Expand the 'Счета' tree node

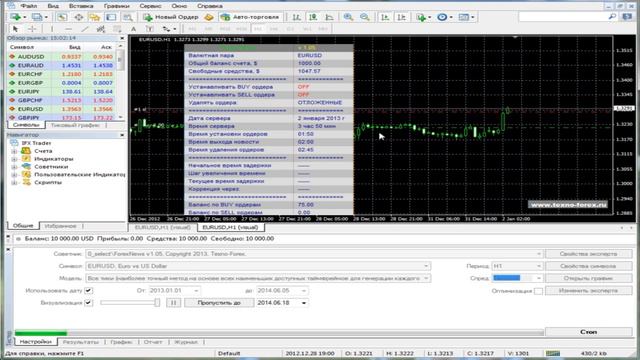pos(14,151)
